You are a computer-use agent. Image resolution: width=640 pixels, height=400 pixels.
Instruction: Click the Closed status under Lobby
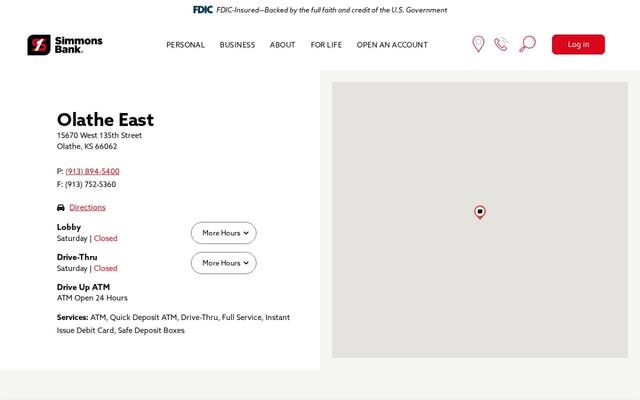106,238
